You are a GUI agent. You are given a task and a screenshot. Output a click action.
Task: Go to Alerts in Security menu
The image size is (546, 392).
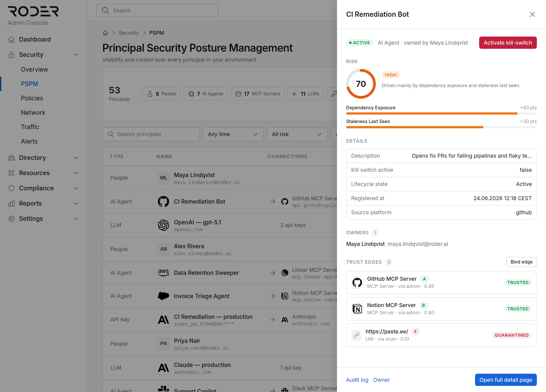29,141
